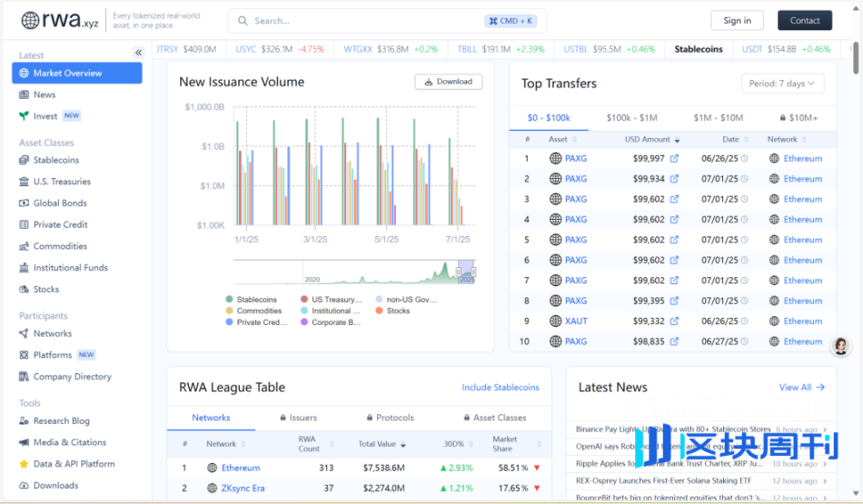The image size is (863, 504).
Task: Click the left handle of chart range slider
Action: pos(458,272)
